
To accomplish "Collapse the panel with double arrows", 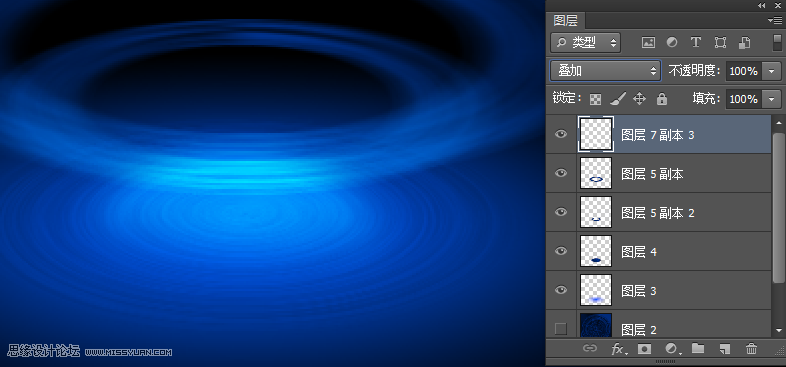I will (761, 6).
